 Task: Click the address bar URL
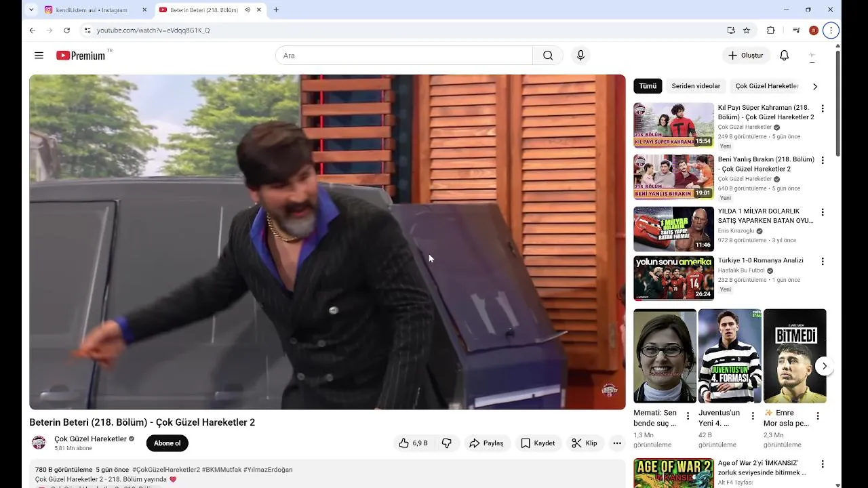(153, 30)
